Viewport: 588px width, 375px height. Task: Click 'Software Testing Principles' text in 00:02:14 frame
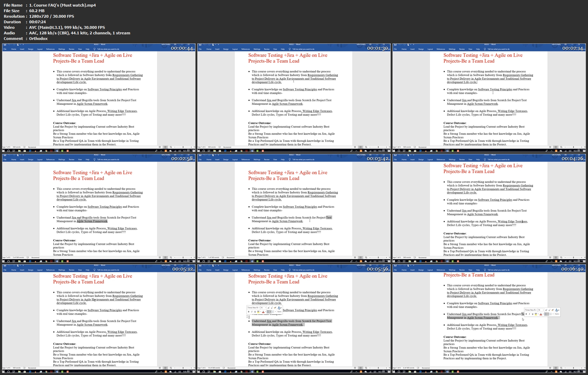click(495, 89)
